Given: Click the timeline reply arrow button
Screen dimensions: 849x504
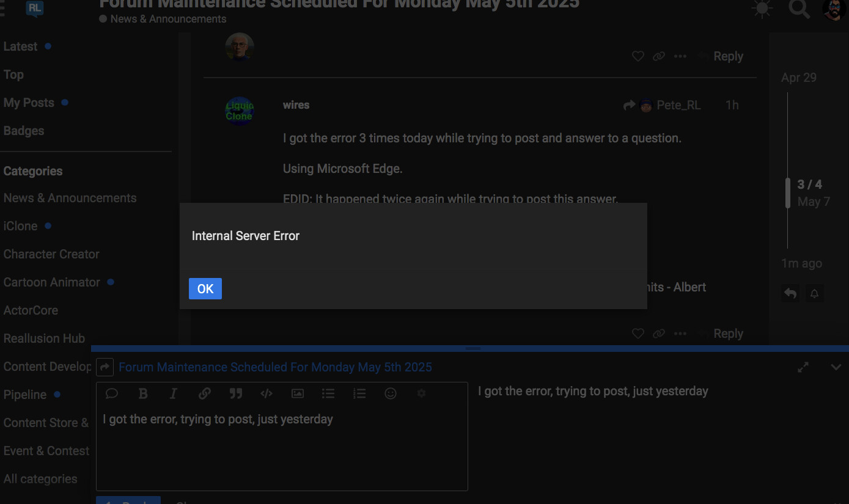Looking at the screenshot, I should click(x=790, y=293).
